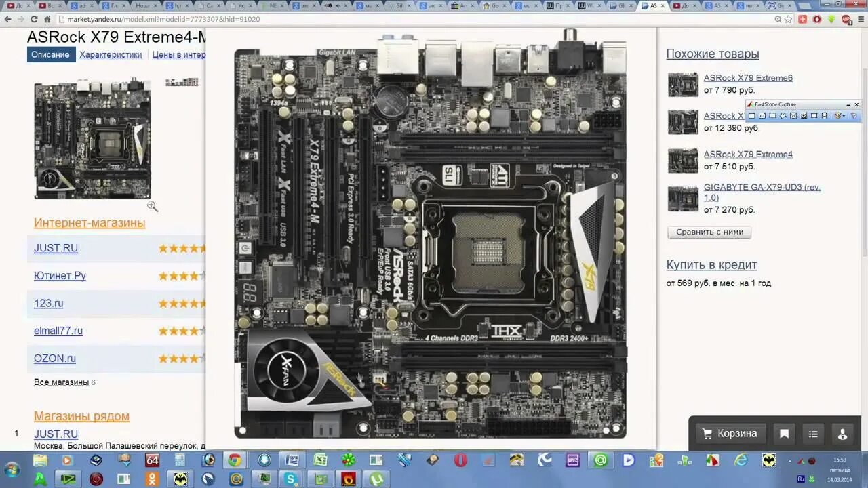Viewport: 868px width, 488px height.
Task: Reload the page with refresh icon
Action: [35, 19]
